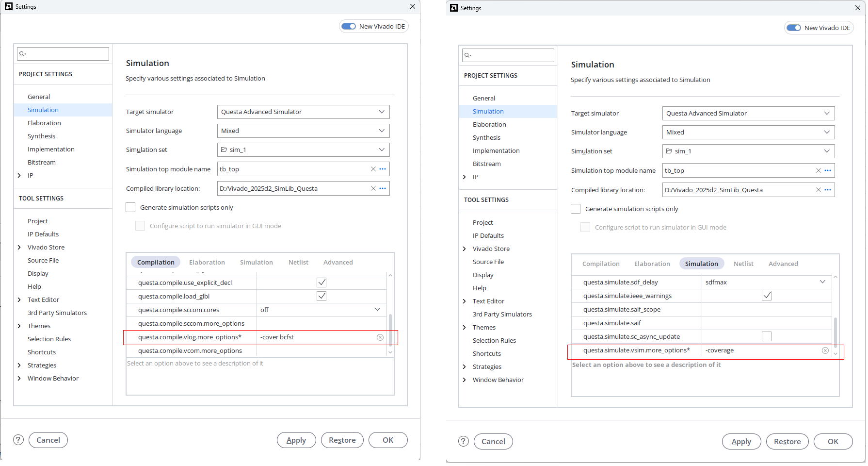The height and width of the screenshot is (466, 868).
Task: Edit questa.compile.vcom.more_options value field
Action: (x=321, y=351)
